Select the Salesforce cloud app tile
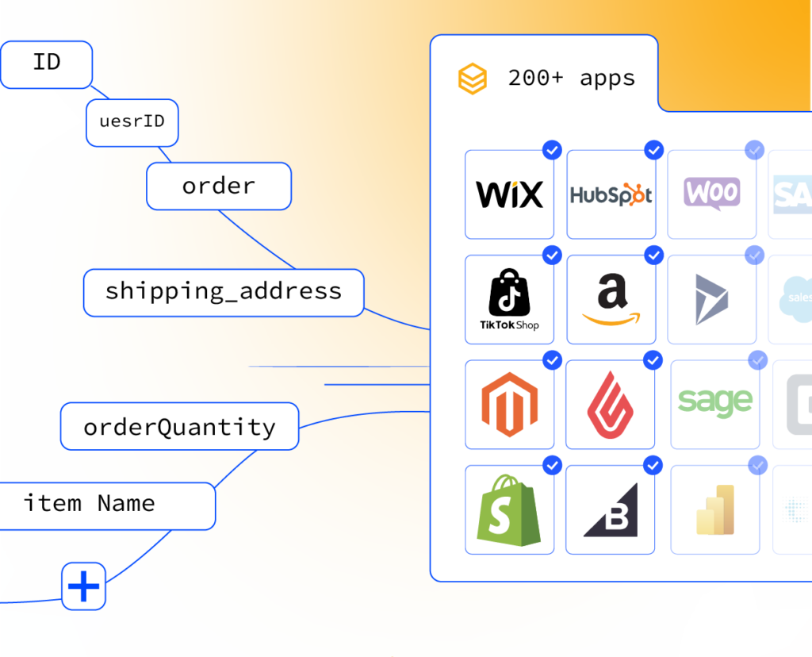The height and width of the screenshot is (657, 812). 791,299
